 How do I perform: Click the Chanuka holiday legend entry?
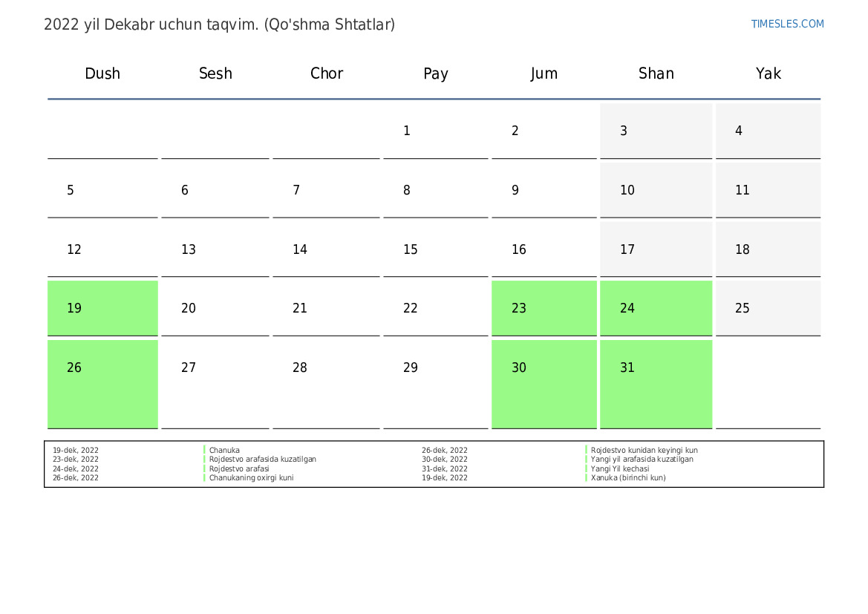click(224, 451)
